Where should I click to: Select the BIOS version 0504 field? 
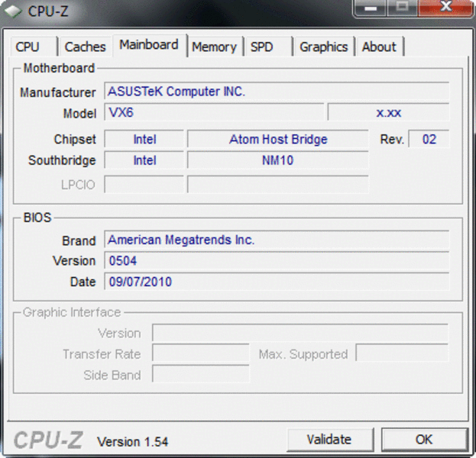[277, 260]
